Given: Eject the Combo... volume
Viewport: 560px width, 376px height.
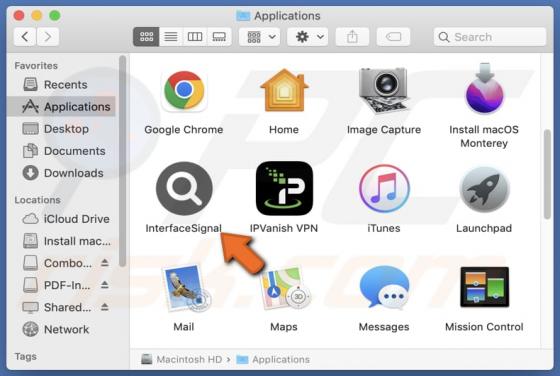Looking at the screenshot, I should click(x=104, y=263).
